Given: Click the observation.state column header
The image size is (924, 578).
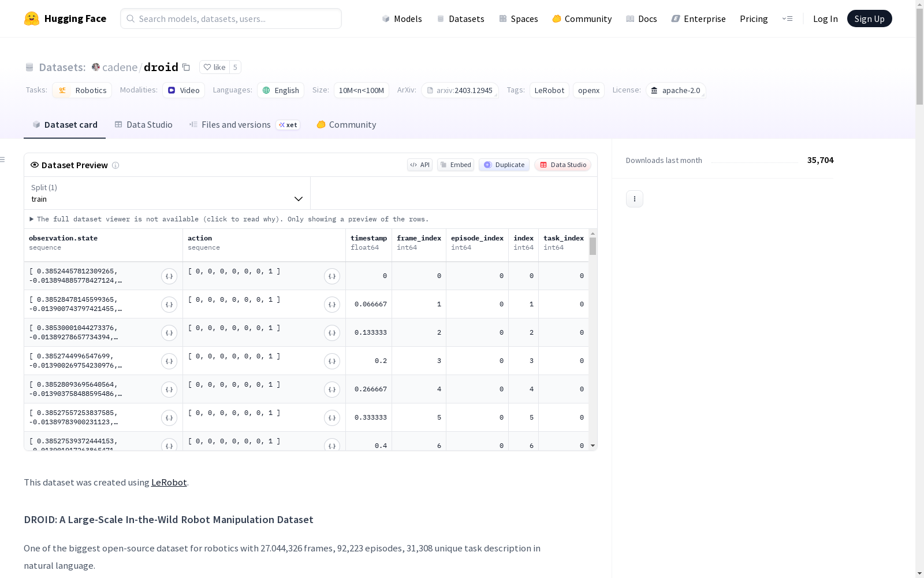Looking at the screenshot, I should [103, 245].
